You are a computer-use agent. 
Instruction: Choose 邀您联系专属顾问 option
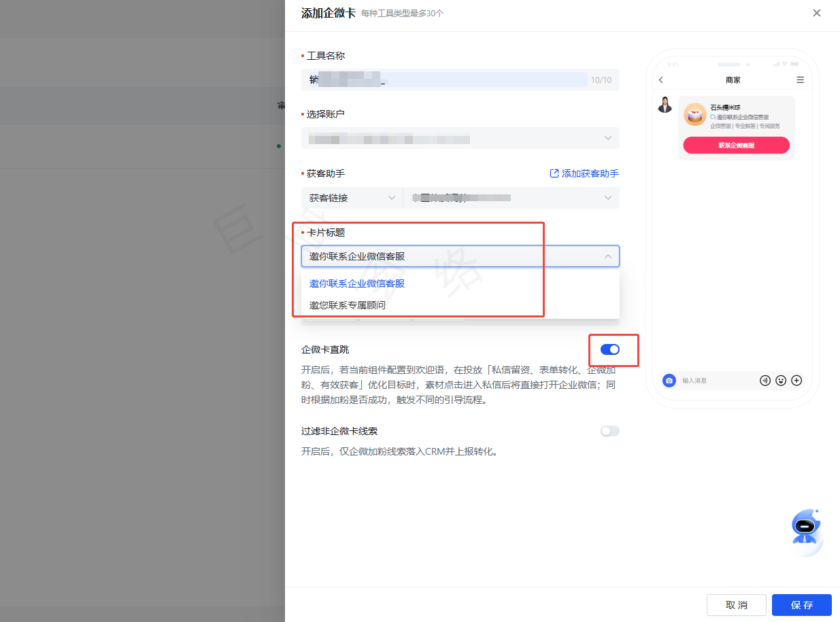[348, 305]
